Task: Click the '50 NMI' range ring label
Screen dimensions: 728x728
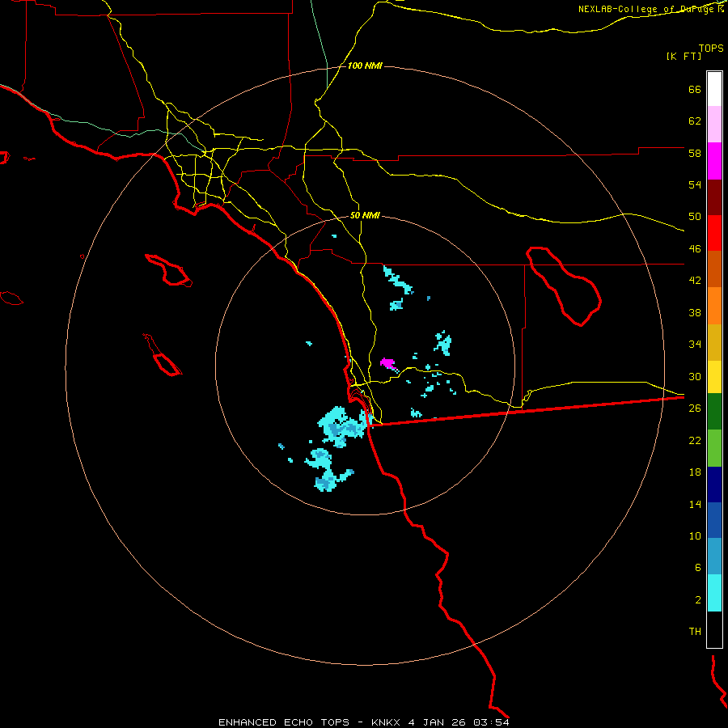Action: point(365,215)
